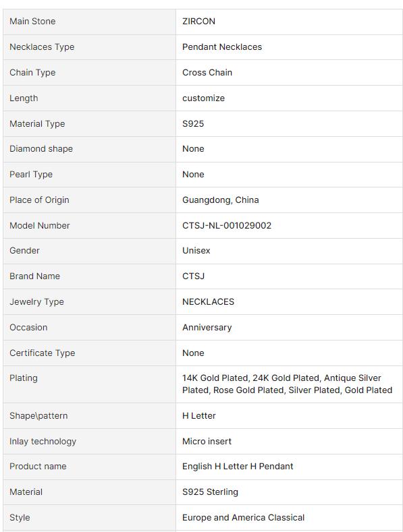The width and height of the screenshot is (403, 532).
Task: Click the S925 material type value
Action: pos(193,124)
